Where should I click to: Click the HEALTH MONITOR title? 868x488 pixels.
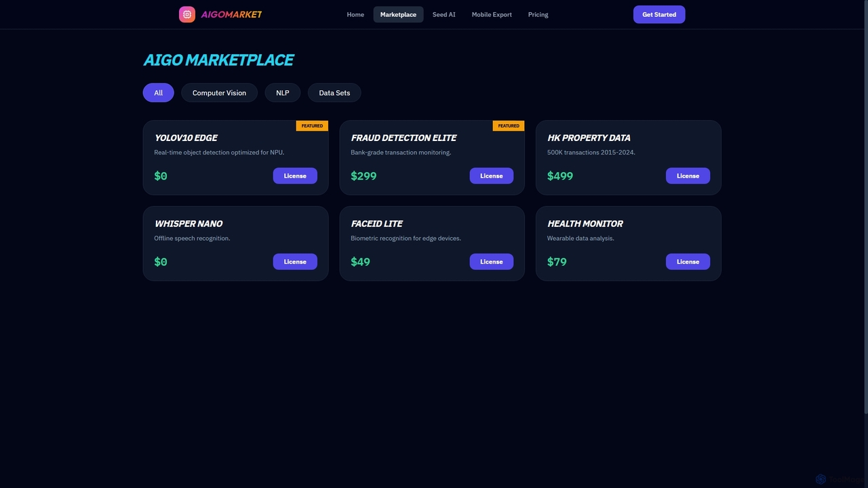585,224
